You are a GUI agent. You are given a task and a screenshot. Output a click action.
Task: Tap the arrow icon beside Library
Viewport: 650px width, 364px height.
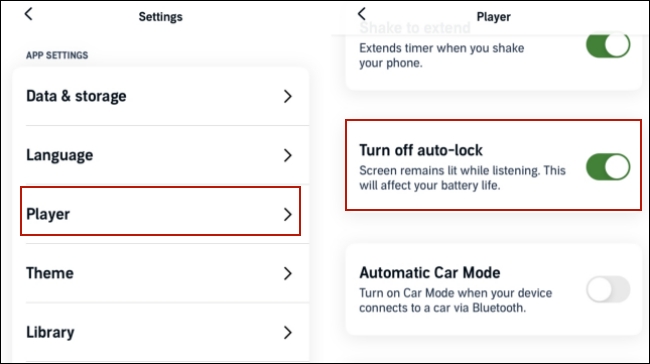(x=288, y=332)
